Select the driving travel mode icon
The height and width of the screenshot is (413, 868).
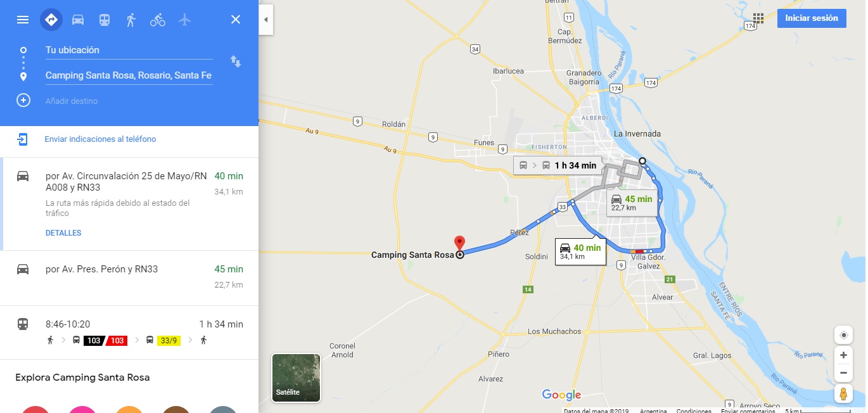pos(78,20)
